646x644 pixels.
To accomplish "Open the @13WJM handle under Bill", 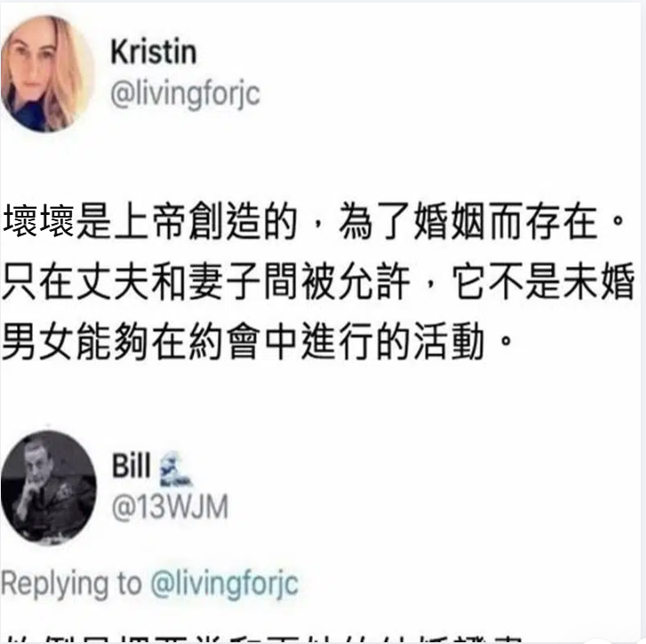I will click(170, 507).
